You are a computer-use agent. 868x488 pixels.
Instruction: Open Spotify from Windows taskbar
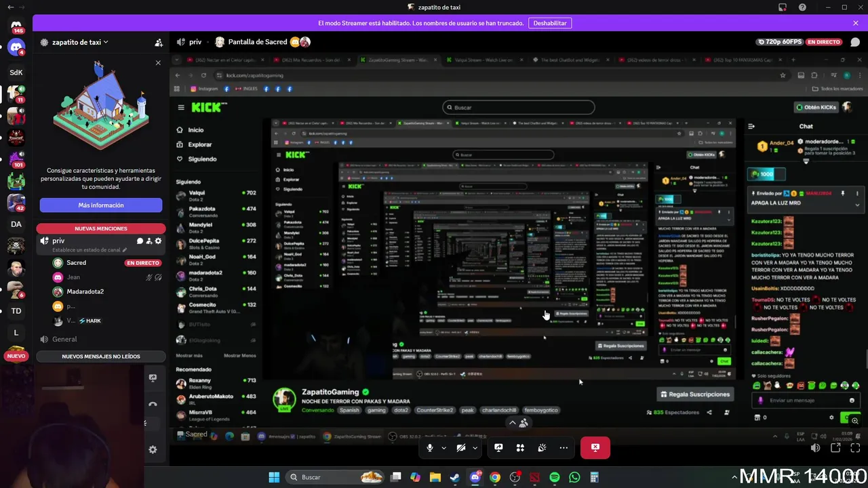(555, 477)
